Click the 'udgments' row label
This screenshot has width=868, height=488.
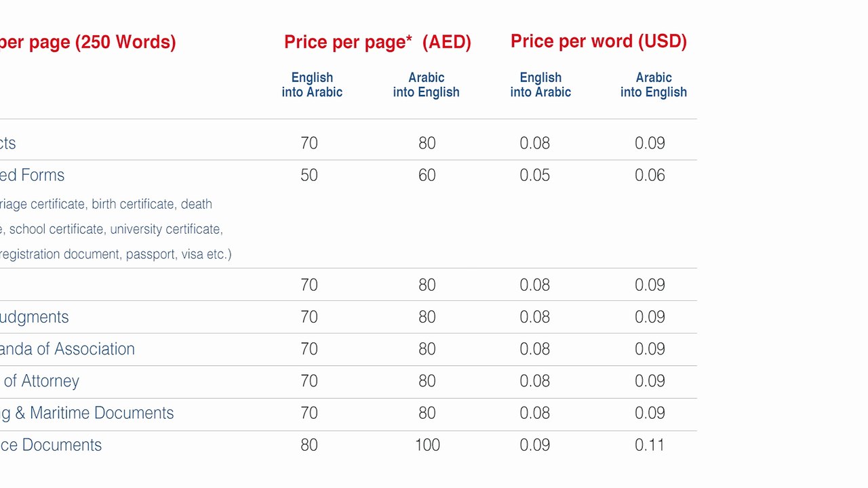point(35,317)
